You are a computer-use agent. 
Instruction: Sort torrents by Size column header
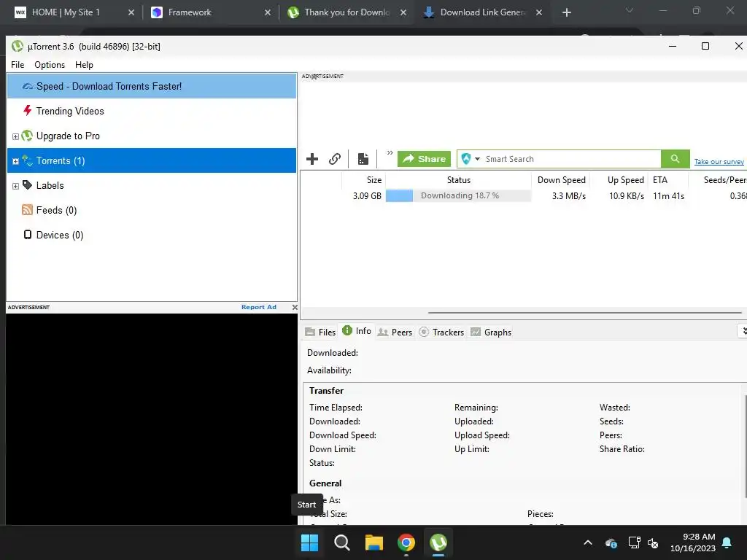click(x=363, y=180)
